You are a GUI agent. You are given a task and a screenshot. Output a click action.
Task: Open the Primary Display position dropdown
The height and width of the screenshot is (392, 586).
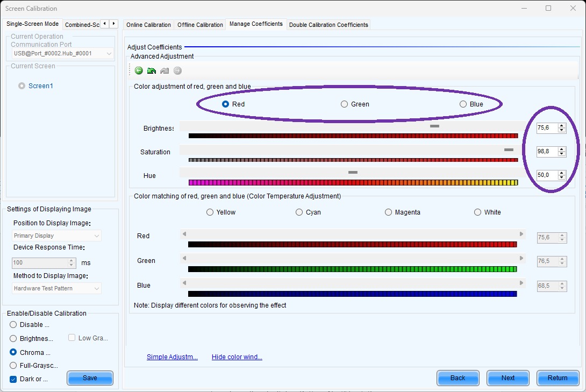56,236
